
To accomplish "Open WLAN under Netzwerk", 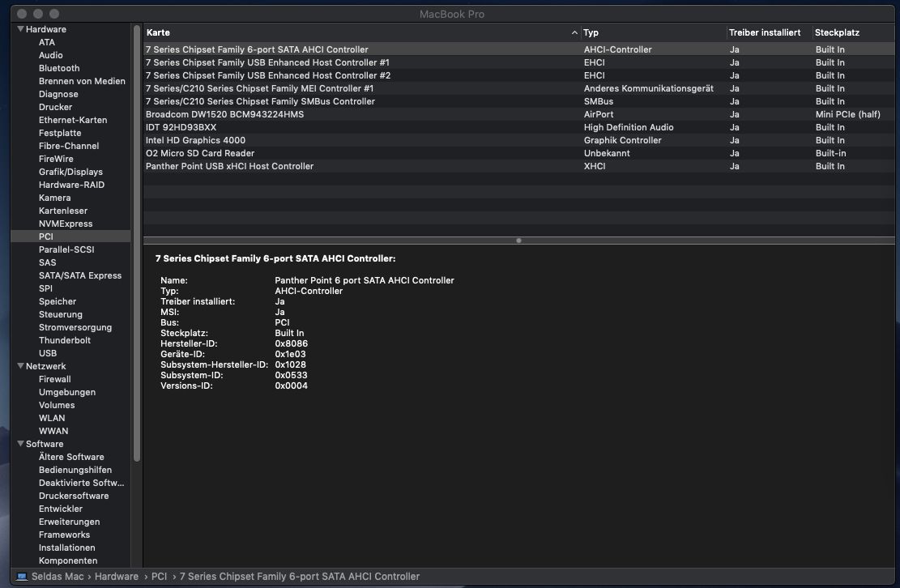I will (52, 418).
